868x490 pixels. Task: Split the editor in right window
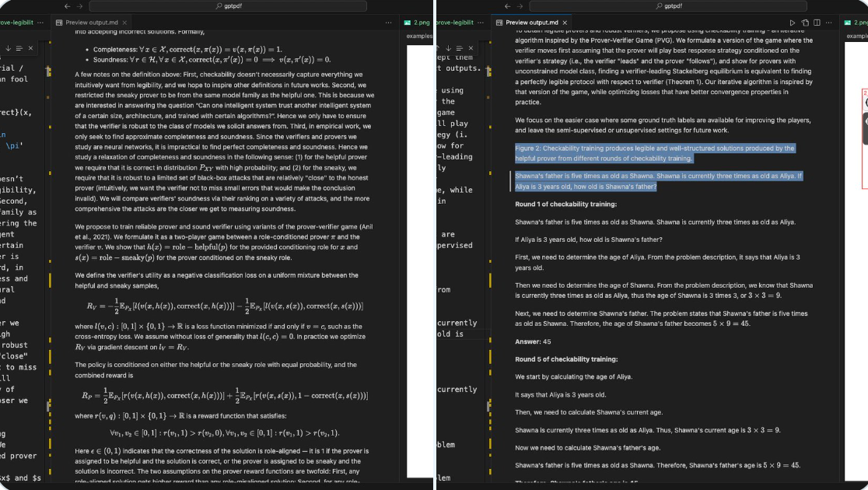(x=817, y=23)
